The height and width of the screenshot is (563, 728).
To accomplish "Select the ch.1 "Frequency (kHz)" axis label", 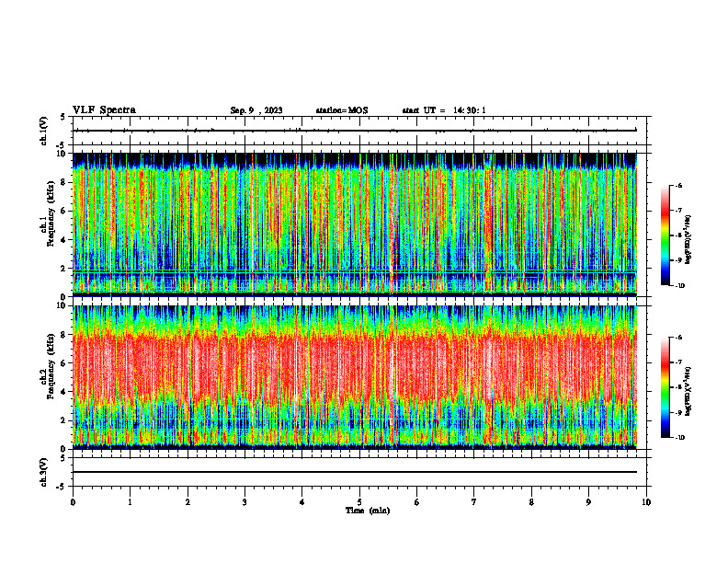I will (x=50, y=213).
